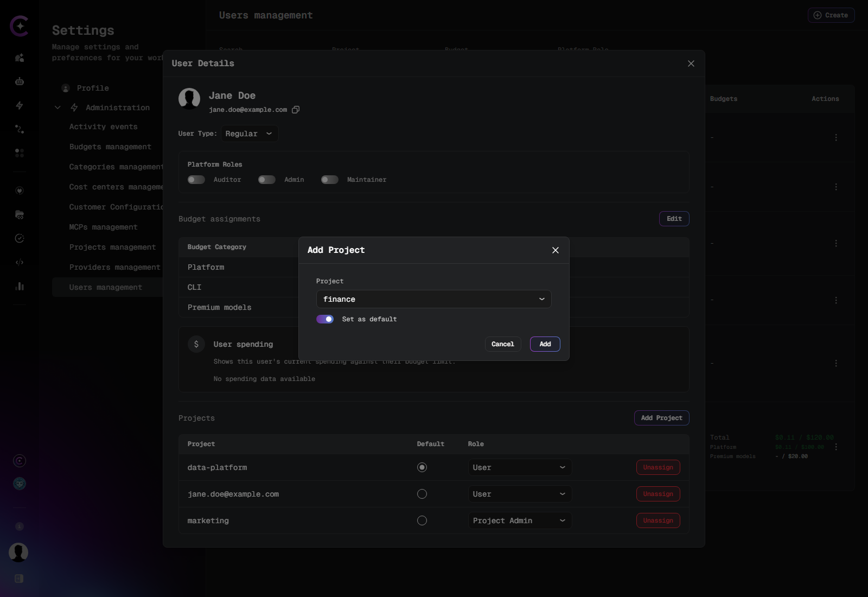Edit budget assignments
868x597 pixels.
674,219
